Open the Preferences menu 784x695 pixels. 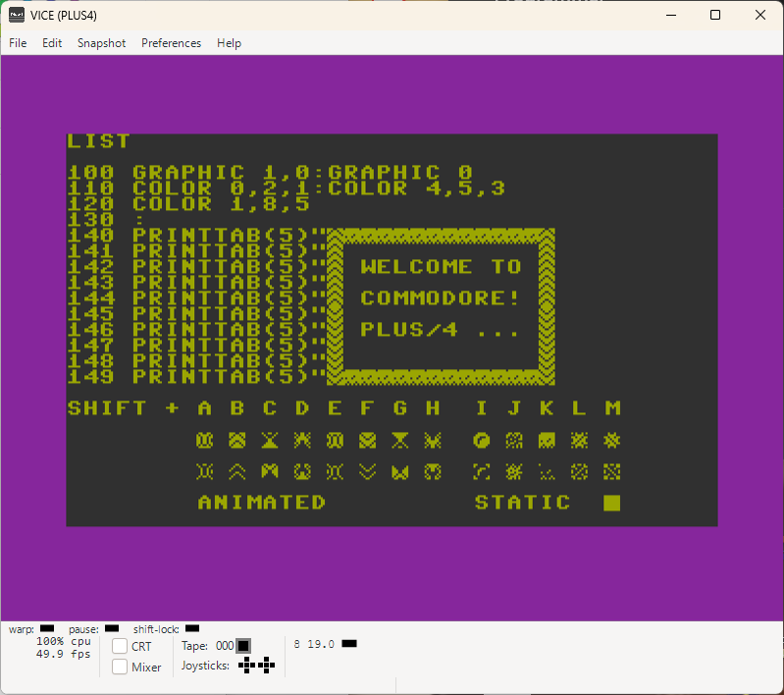coord(171,43)
